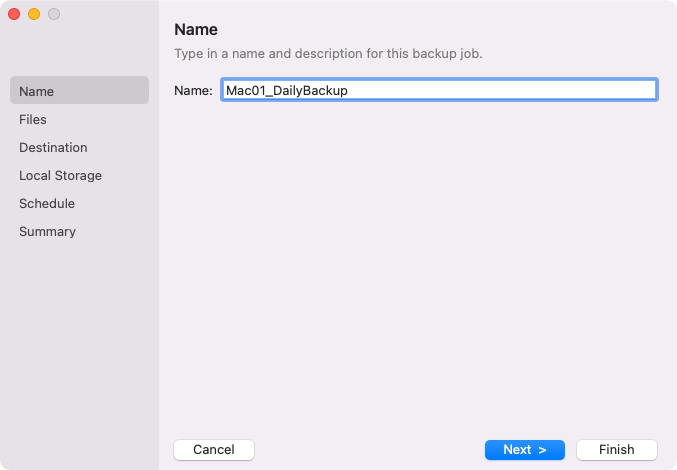Proceed with the Next > button
The height and width of the screenshot is (470, 677).
pyautogui.click(x=524, y=450)
